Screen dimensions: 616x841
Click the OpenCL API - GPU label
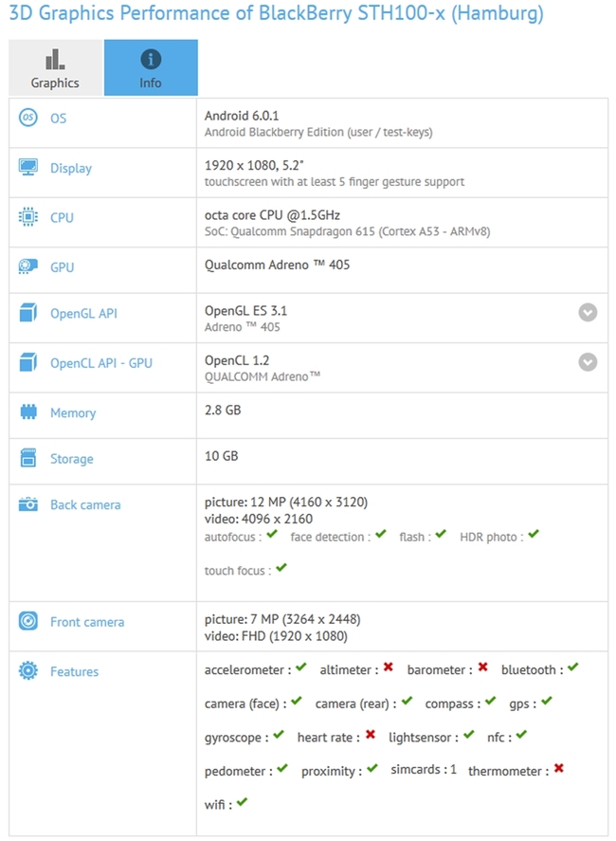pos(101,363)
